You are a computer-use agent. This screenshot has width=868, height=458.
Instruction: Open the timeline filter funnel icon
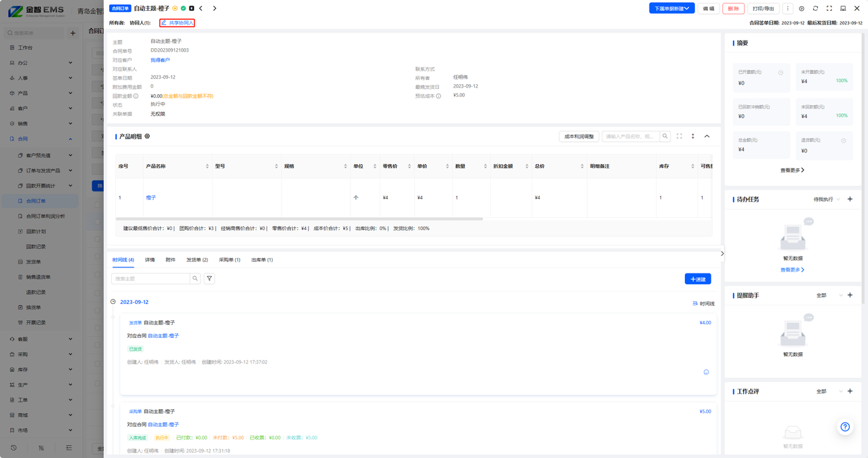click(210, 278)
